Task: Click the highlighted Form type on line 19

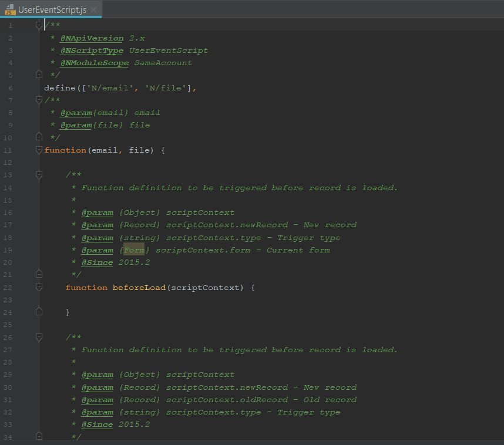Action: [134, 250]
